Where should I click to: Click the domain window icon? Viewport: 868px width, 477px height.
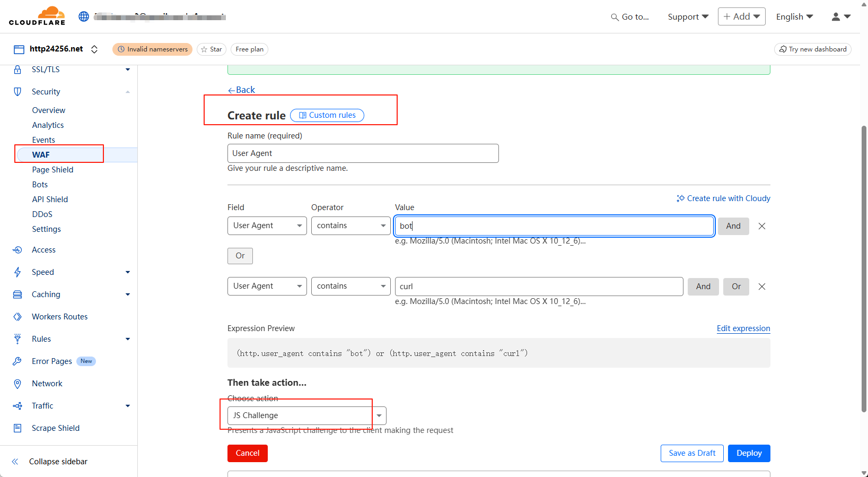click(19, 49)
